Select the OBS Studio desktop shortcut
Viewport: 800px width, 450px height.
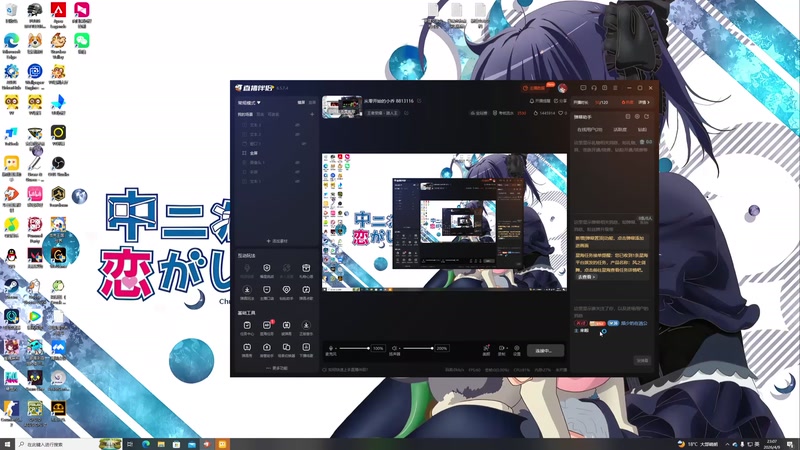coord(58,166)
